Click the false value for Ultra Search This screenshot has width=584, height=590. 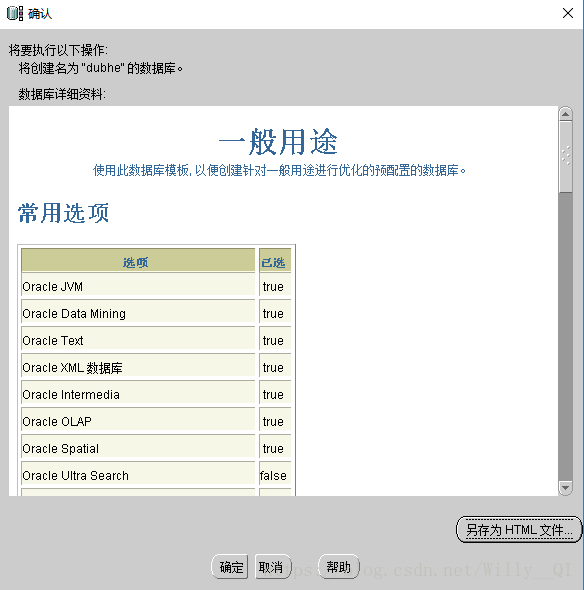coord(273,476)
